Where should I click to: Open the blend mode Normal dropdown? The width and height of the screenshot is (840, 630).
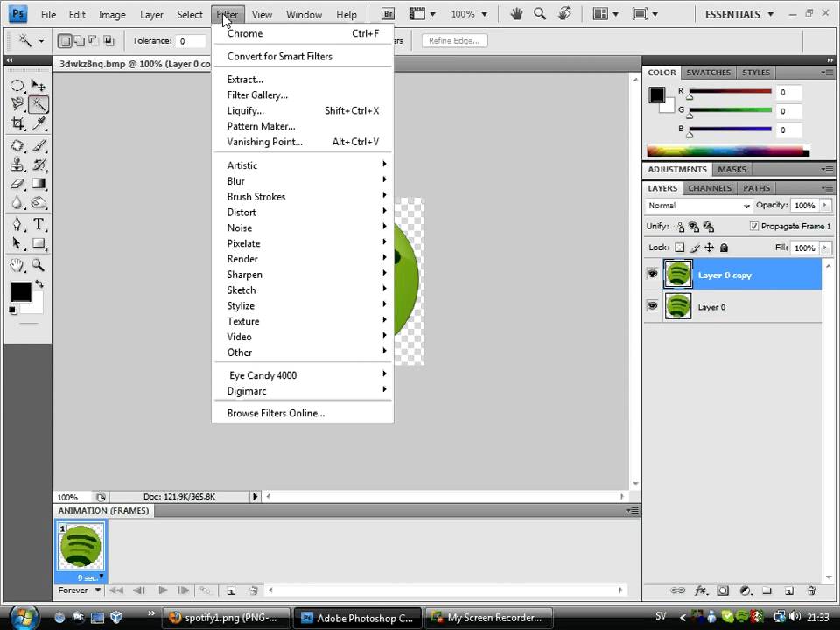coord(698,206)
